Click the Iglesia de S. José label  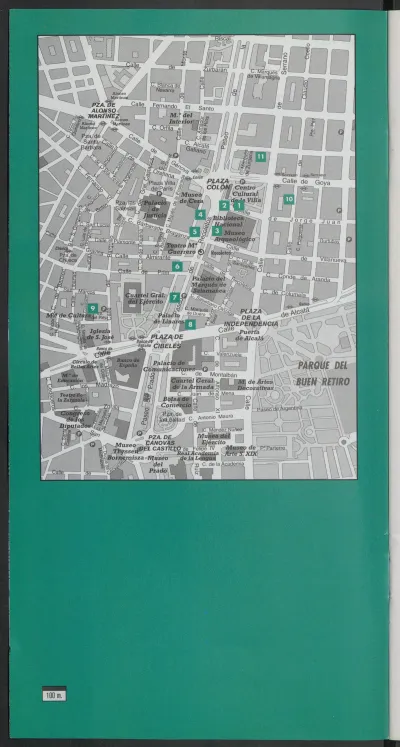(100, 334)
